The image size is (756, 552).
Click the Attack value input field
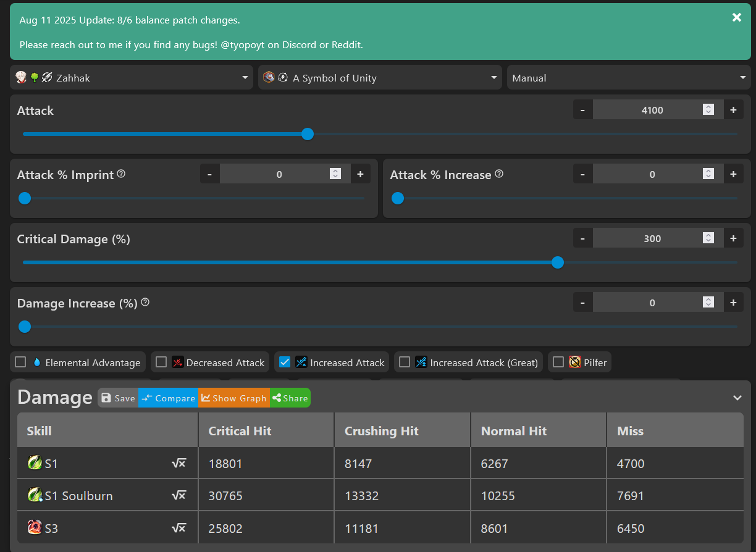(x=652, y=110)
